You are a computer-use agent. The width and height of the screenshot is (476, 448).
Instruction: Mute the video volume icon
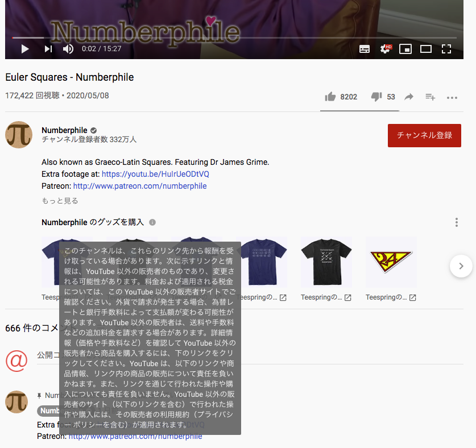[68, 49]
